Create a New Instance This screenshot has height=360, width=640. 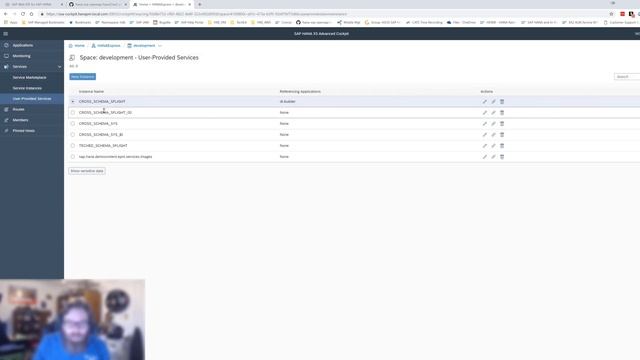[82, 77]
